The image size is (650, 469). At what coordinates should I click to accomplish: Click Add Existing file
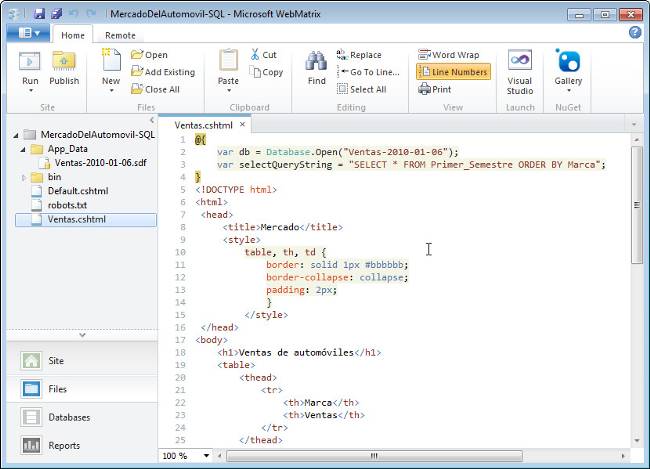click(163, 72)
